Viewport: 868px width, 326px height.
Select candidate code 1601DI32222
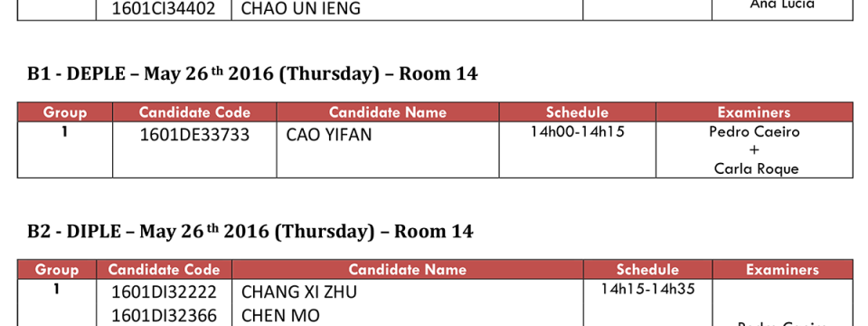coord(164,292)
